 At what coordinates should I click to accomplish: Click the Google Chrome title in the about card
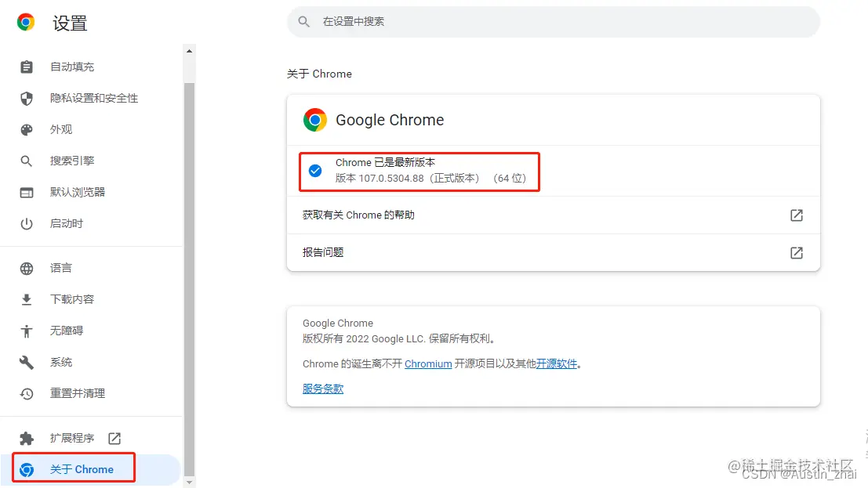pyautogui.click(x=390, y=120)
